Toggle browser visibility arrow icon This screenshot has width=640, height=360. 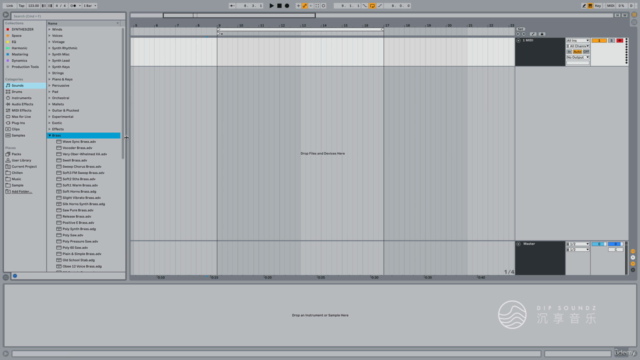coord(6,15)
